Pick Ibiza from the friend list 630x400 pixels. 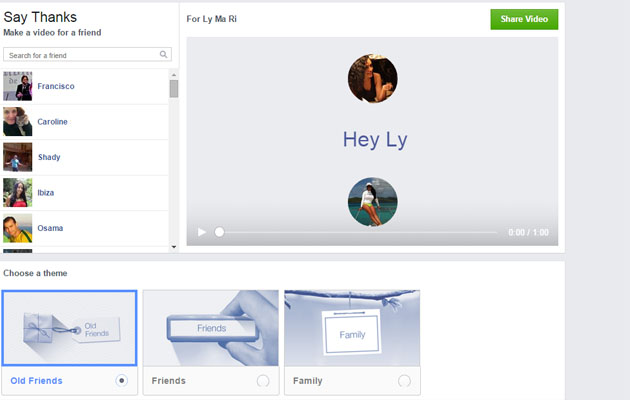tap(84, 192)
